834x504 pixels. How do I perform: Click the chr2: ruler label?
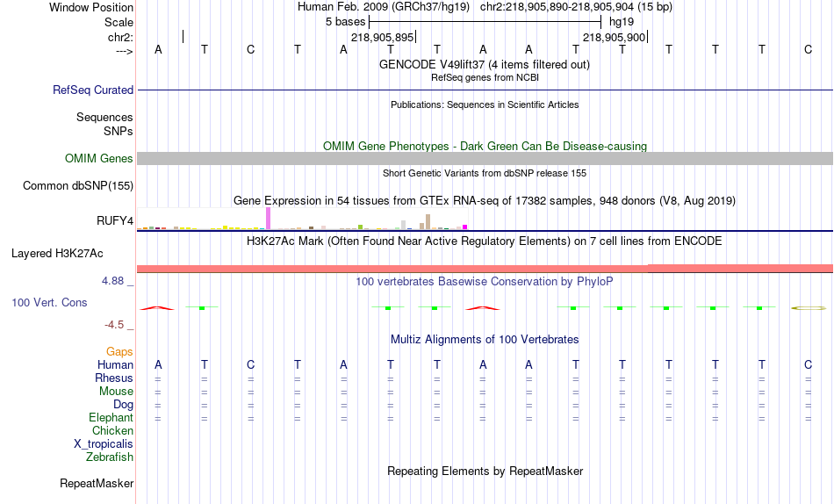click(120, 37)
